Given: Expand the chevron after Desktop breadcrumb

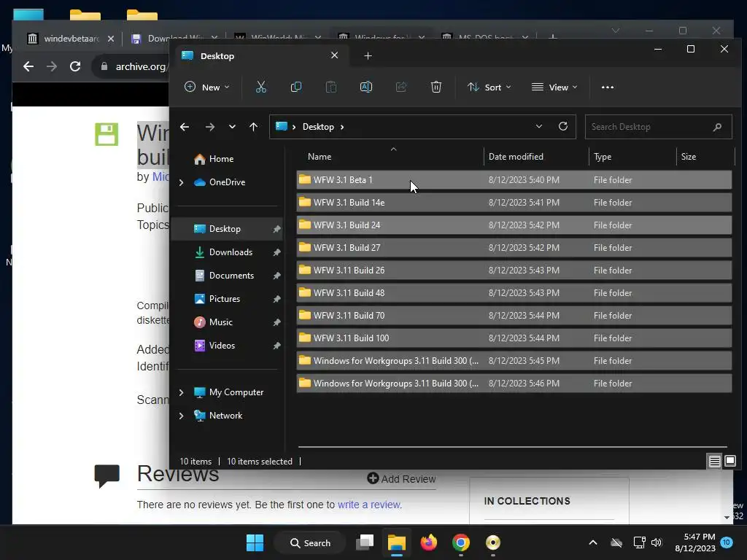Looking at the screenshot, I should pos(342,127).
